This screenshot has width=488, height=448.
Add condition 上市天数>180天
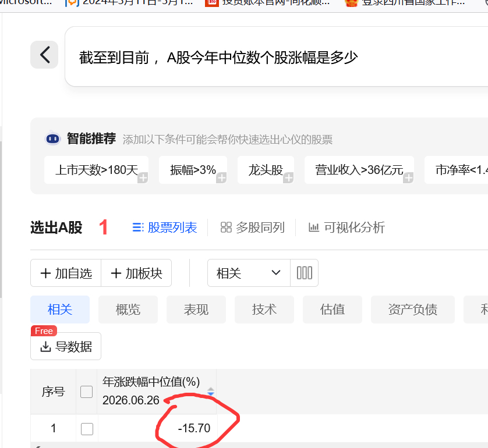tap(97, 170)
